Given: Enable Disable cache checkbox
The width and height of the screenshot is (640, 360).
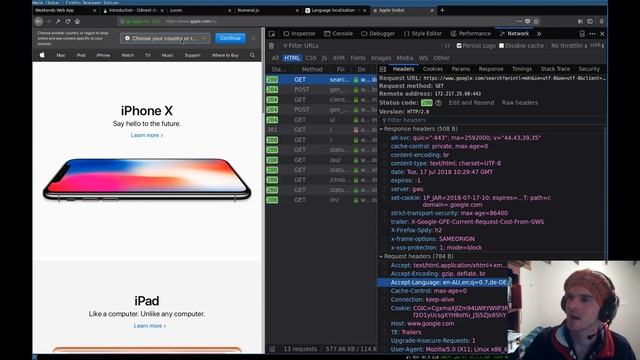Looking at the screenshot, I should coord(502,46).
